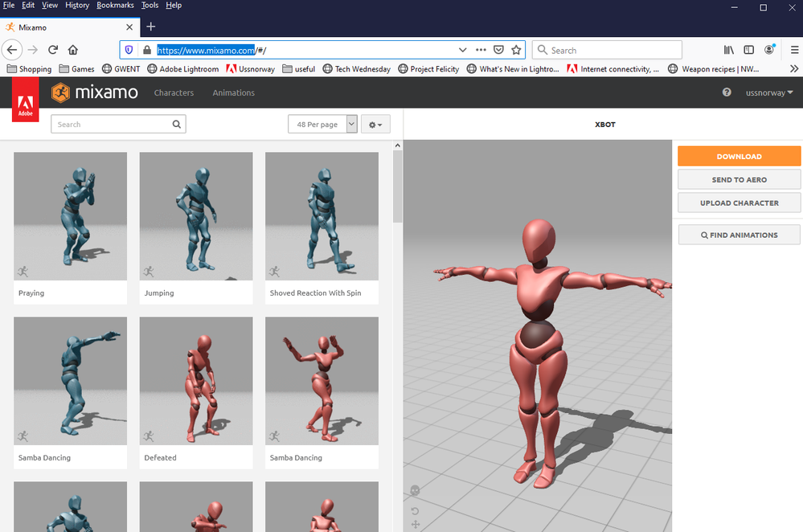Click the shield tracking protection toggle

point(129,49)
